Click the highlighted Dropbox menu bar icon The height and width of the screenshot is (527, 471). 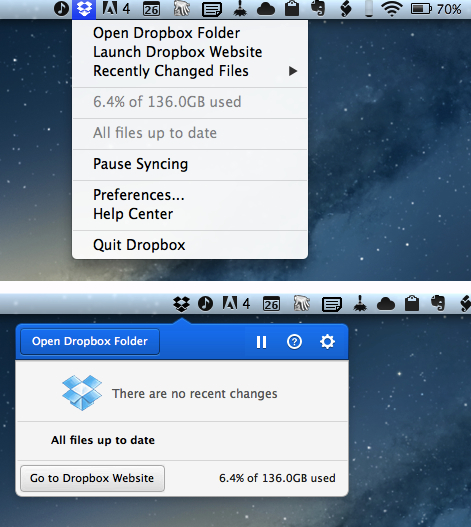point(84,9)
